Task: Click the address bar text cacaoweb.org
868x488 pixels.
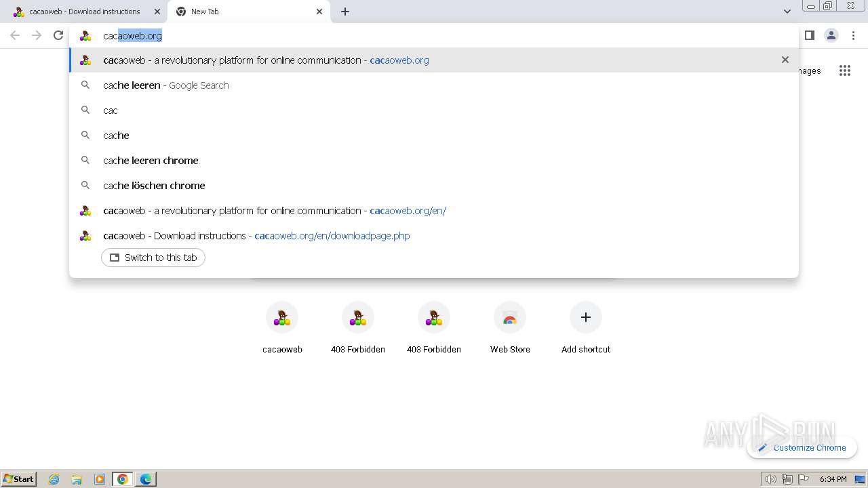Action: tap(132, 36)
